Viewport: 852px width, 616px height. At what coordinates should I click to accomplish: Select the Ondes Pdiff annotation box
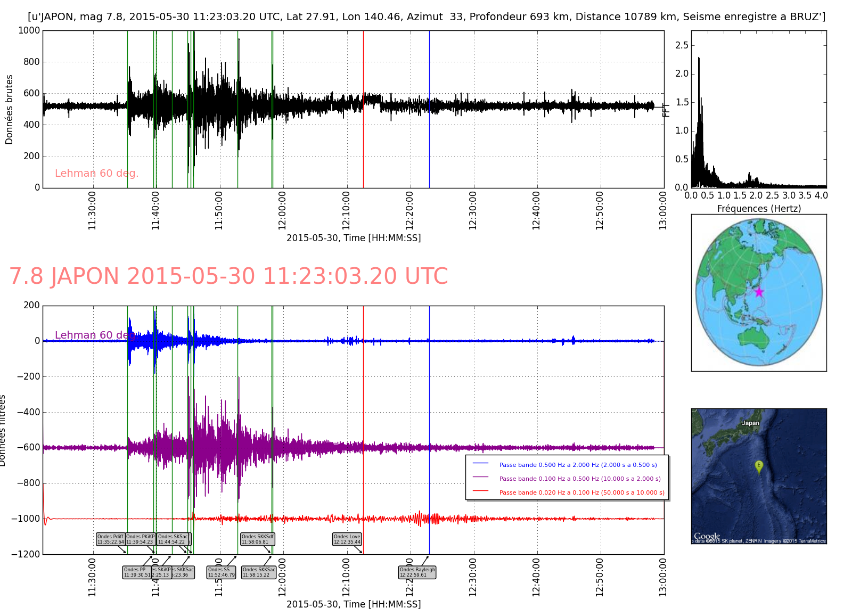110,539
